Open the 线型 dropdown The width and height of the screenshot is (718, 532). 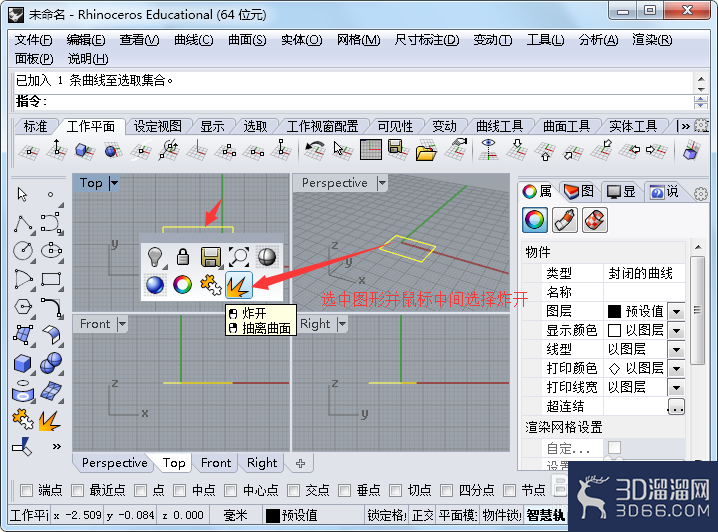point(676,350)
